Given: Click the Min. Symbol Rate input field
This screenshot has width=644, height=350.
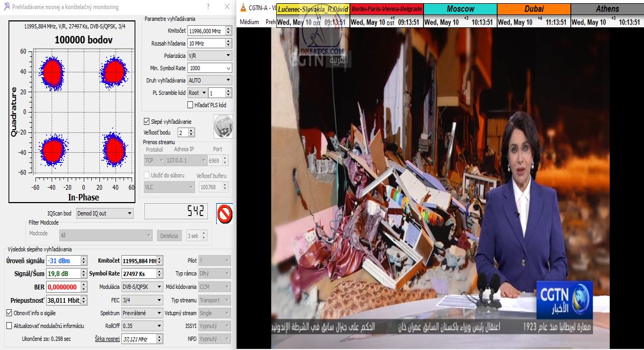Looking at the screenshot, I should pos(206,68).
